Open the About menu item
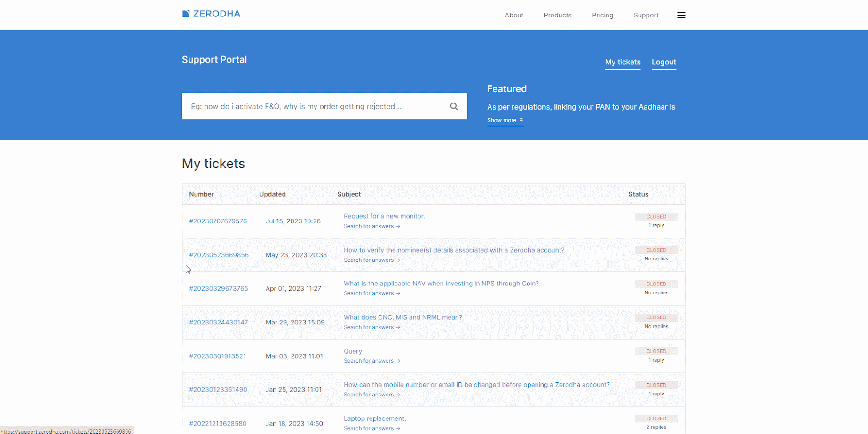868x434 pixels. point(514,15)
